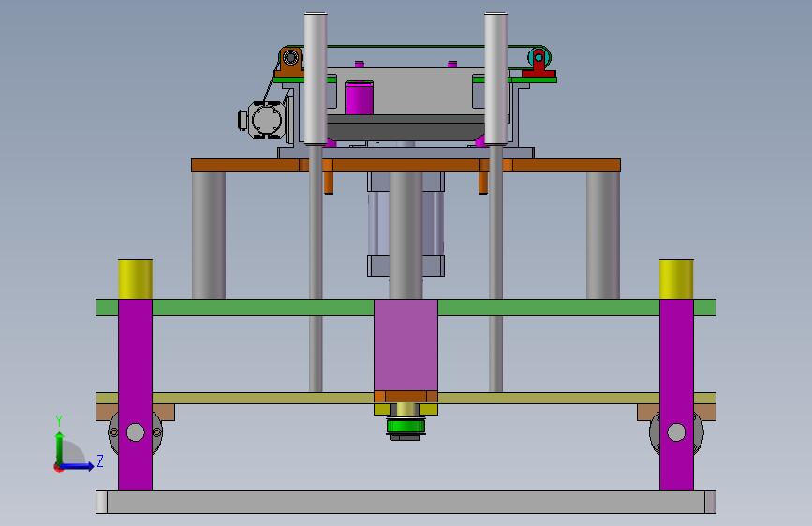Select the left wheel hub circle

click(x=136, y=432)
